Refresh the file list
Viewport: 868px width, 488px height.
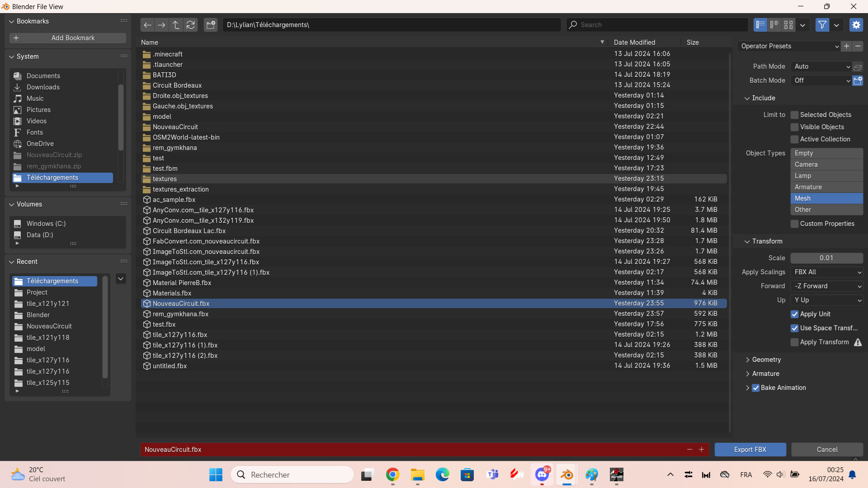[x=190, y=25]
